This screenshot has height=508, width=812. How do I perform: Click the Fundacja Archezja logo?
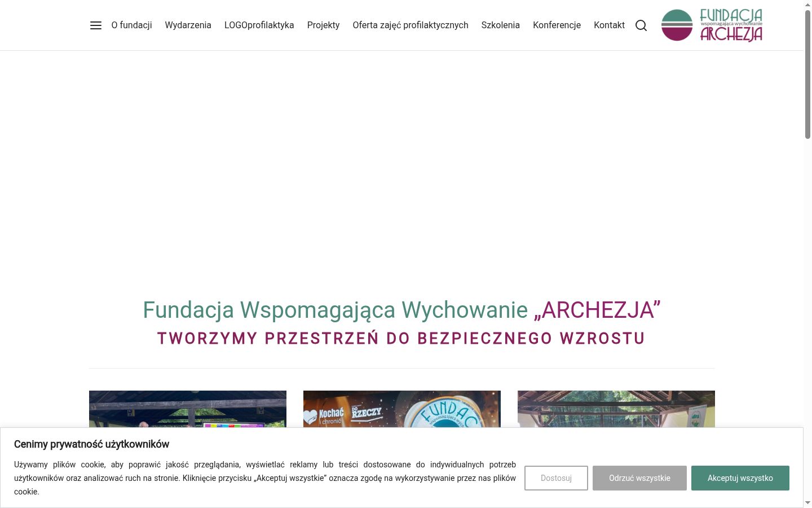click(x=712, y=25)
